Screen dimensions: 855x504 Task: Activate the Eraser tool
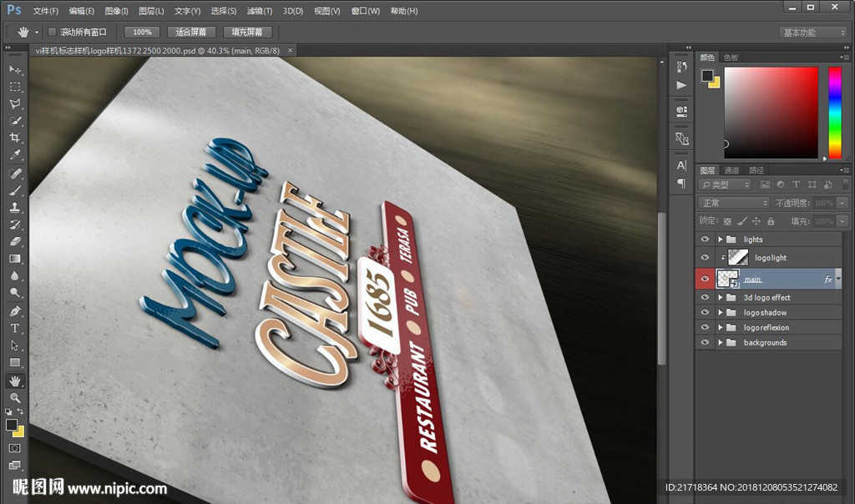(x=15, y=241)
